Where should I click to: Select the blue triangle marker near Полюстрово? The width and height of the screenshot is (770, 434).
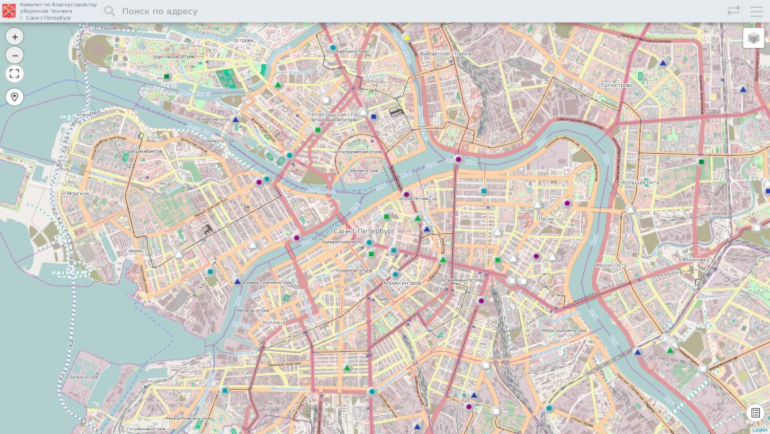(x=662, y=62)
